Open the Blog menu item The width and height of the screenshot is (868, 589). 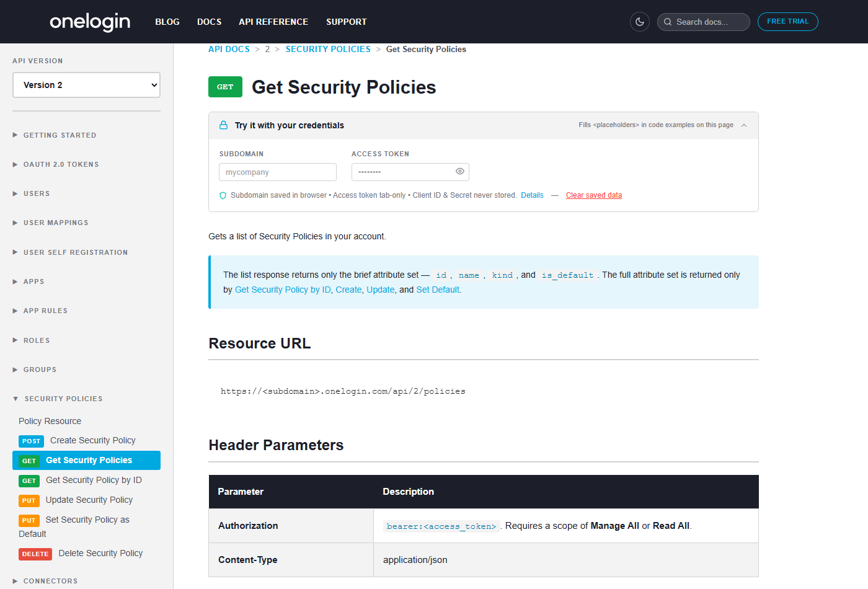click(167, 22)
